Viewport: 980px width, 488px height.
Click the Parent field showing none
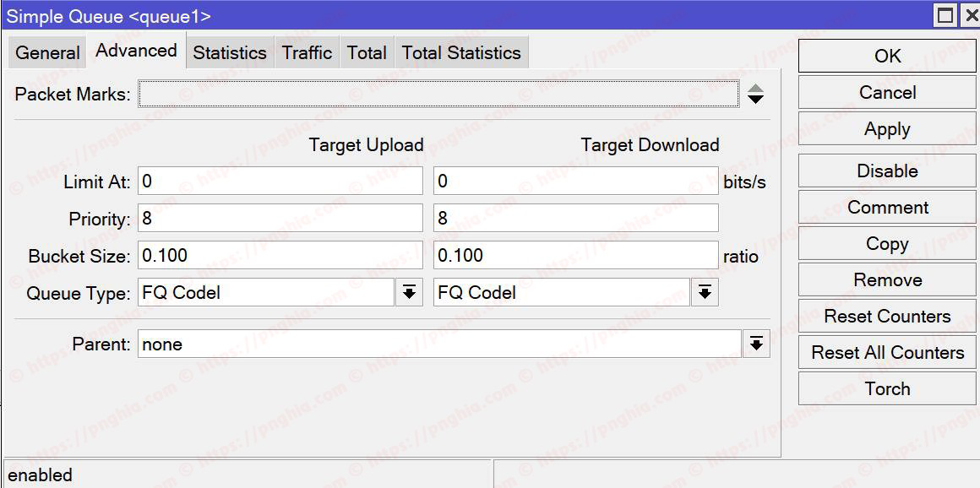click(439, 344)
